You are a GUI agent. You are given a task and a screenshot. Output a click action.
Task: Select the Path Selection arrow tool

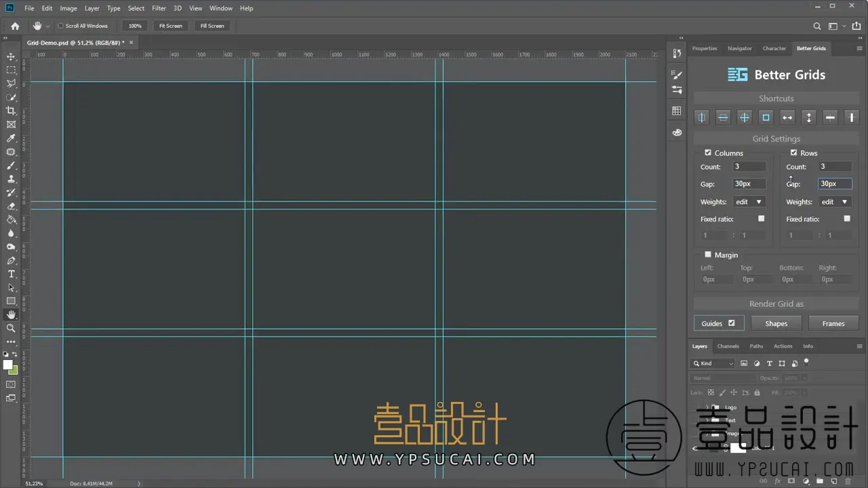[11, 287]
